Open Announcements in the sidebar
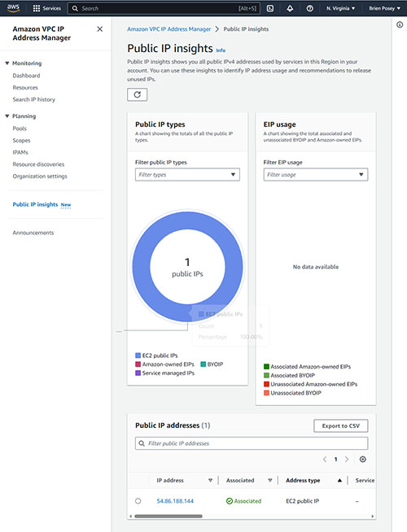 [x=33, y=233]
